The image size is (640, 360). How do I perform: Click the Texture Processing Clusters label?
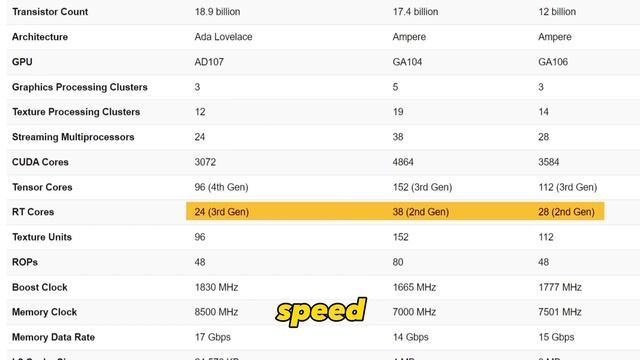(76, 112)
